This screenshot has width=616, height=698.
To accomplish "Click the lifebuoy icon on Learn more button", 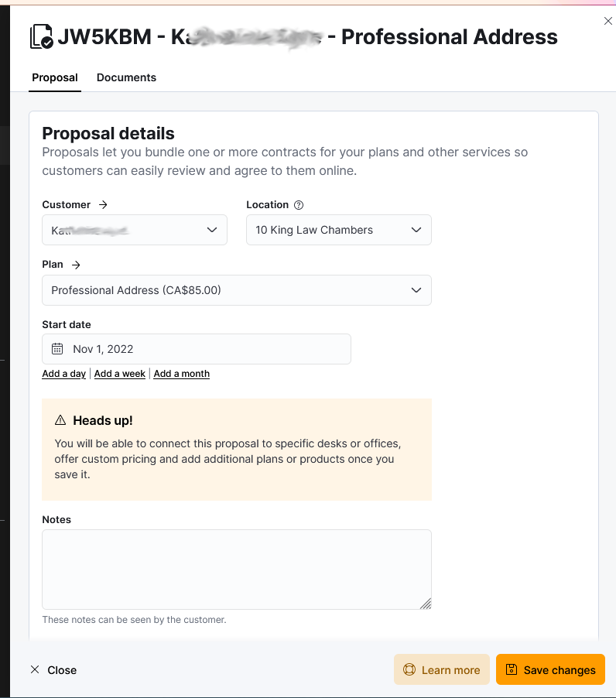I will pos(409,669).
